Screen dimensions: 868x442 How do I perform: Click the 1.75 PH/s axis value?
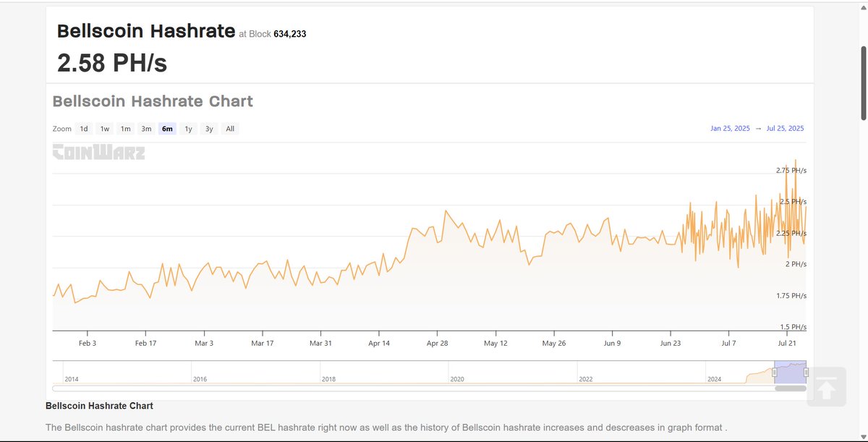791,296
